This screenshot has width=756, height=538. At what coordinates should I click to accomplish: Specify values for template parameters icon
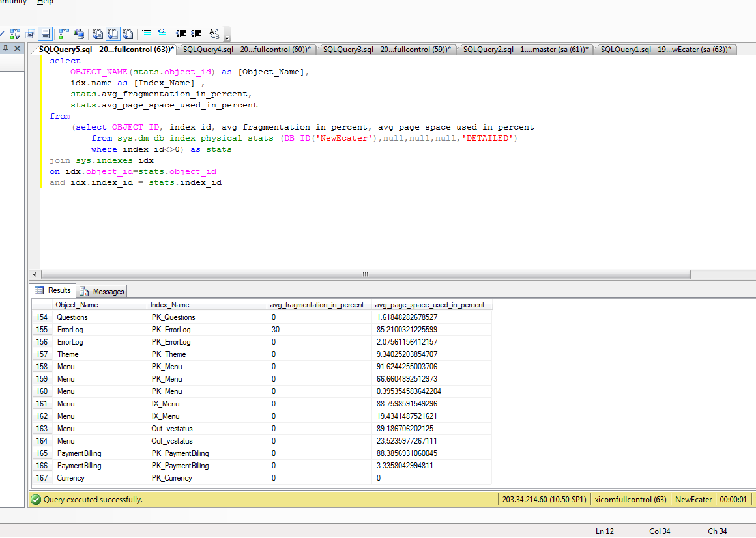pyautogui.click(x=213, y=34)
